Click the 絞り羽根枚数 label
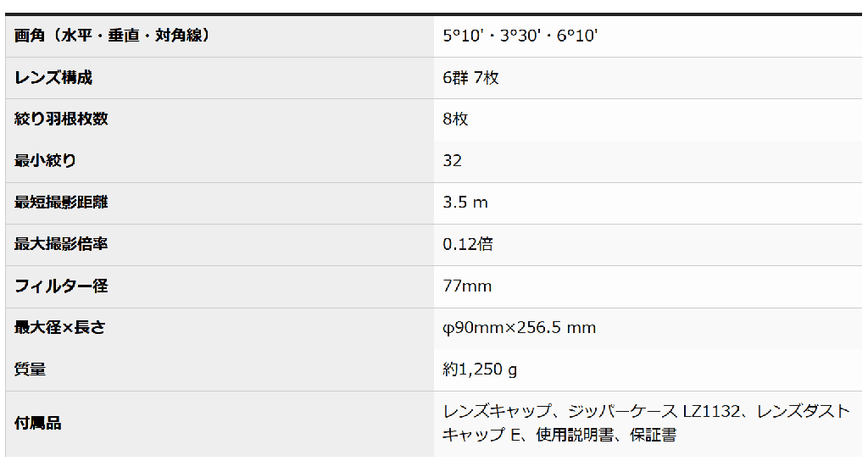868x461 pixels. click(61, 119)
